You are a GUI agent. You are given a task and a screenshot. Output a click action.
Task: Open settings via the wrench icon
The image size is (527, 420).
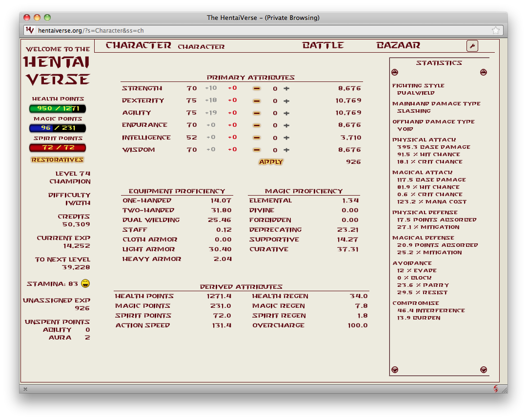(472, 46)
